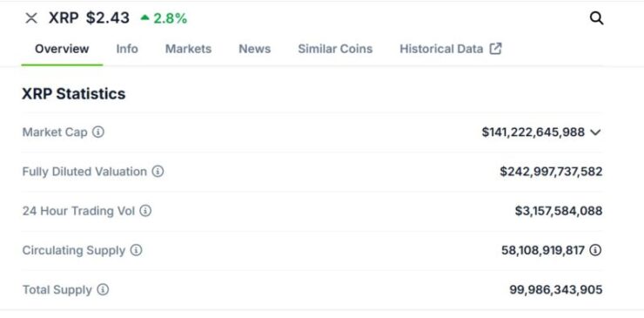This screenshot has height=318, width=644.
Task: Open the search magnifier icon
Action: click(596, 18)
